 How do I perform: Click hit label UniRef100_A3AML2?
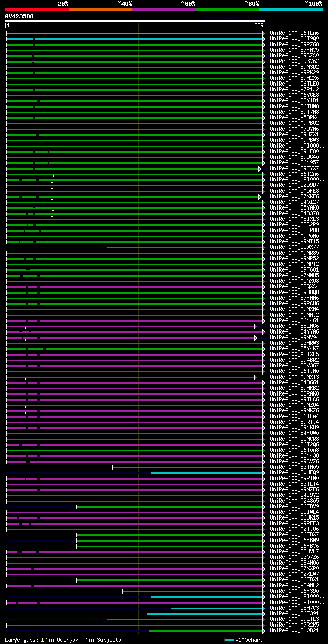[294, 585]
